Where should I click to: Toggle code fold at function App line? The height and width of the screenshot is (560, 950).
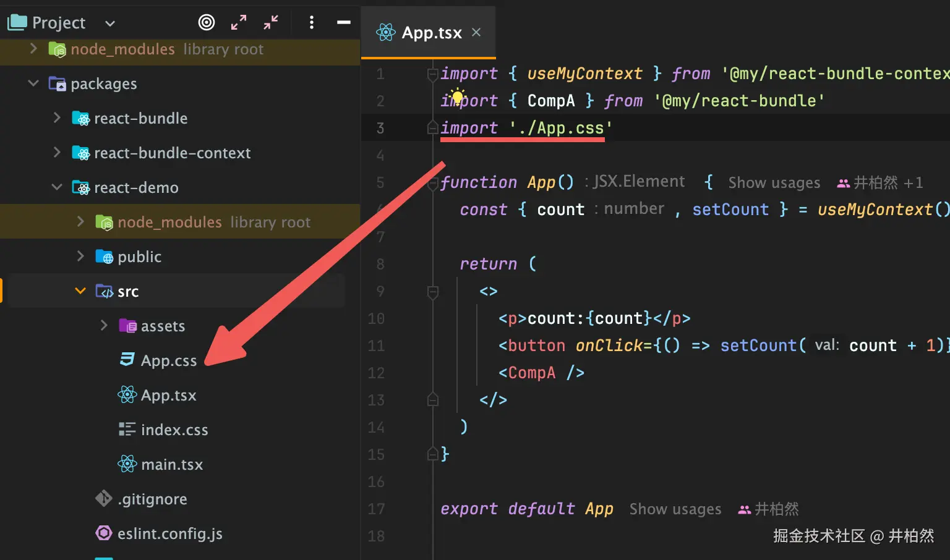point(433,183)
